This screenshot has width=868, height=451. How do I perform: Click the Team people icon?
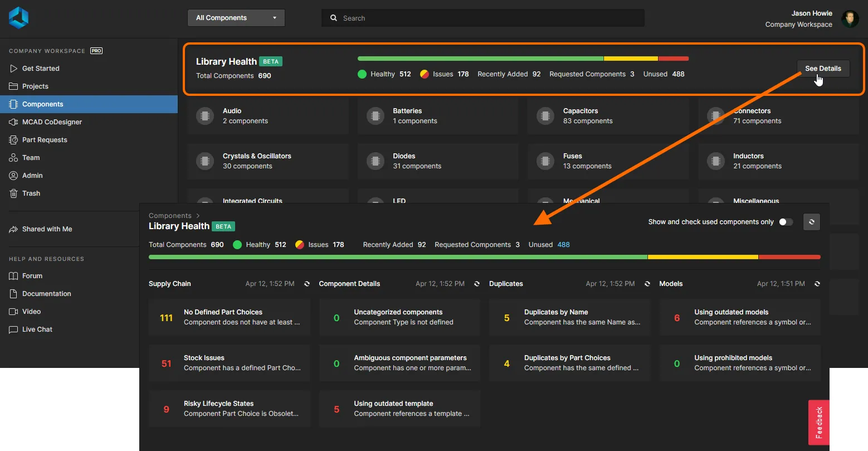[13, 158]
